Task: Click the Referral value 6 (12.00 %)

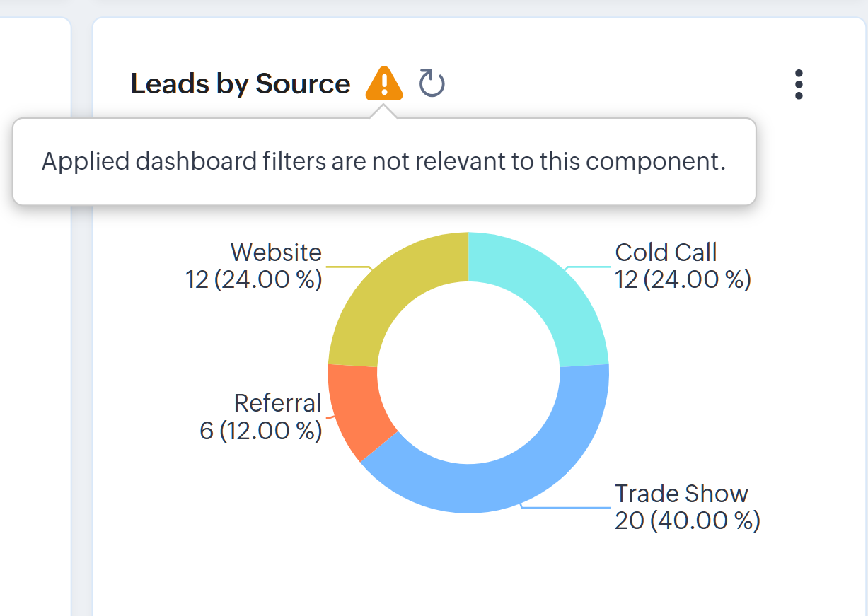Action: point(260,431)
